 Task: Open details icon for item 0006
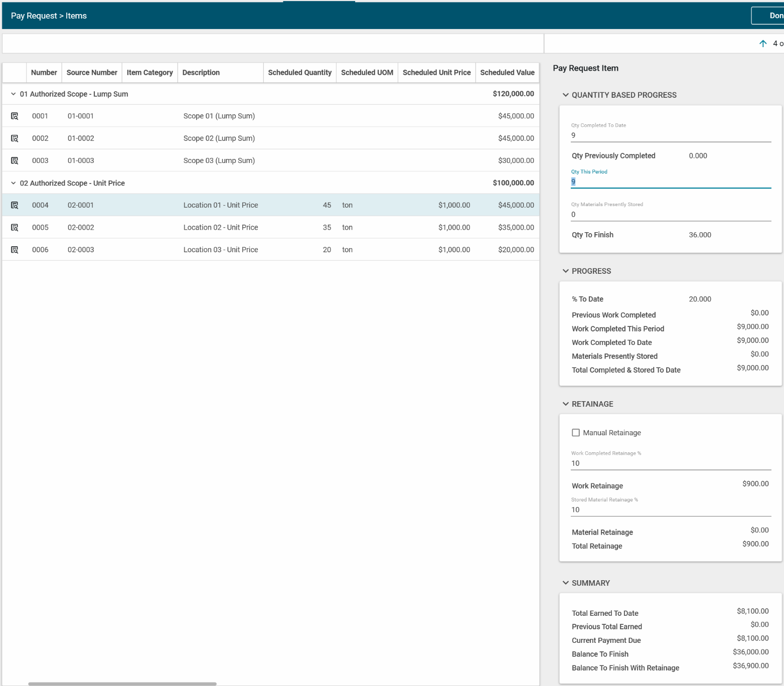point(15,250)
